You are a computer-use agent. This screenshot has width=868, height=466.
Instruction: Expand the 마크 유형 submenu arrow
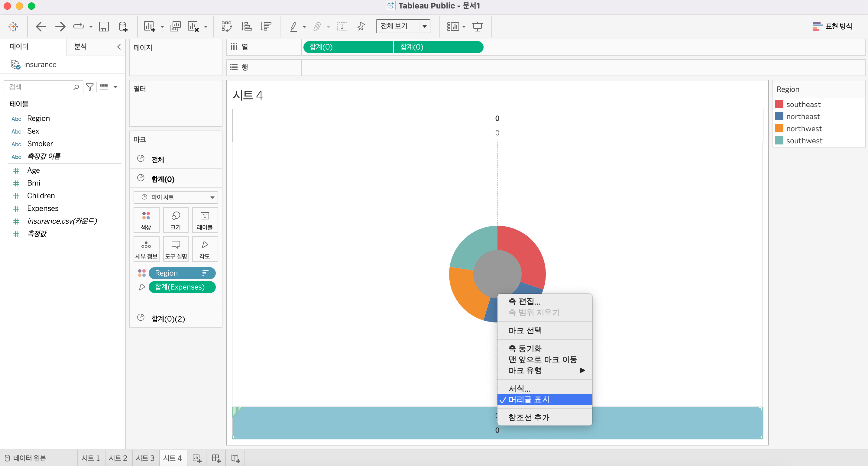tap(582, 370)
